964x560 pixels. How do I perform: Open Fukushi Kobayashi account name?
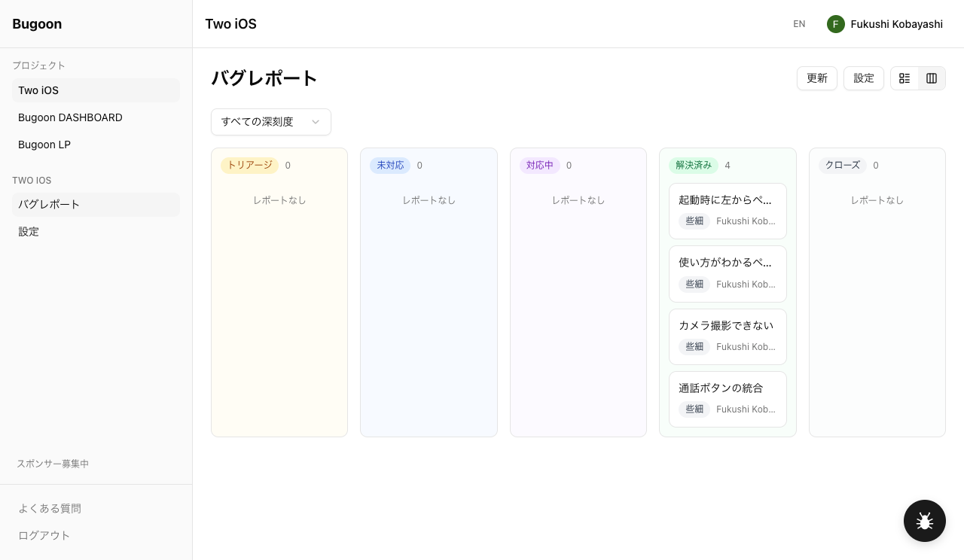click(x=896, y=24)
